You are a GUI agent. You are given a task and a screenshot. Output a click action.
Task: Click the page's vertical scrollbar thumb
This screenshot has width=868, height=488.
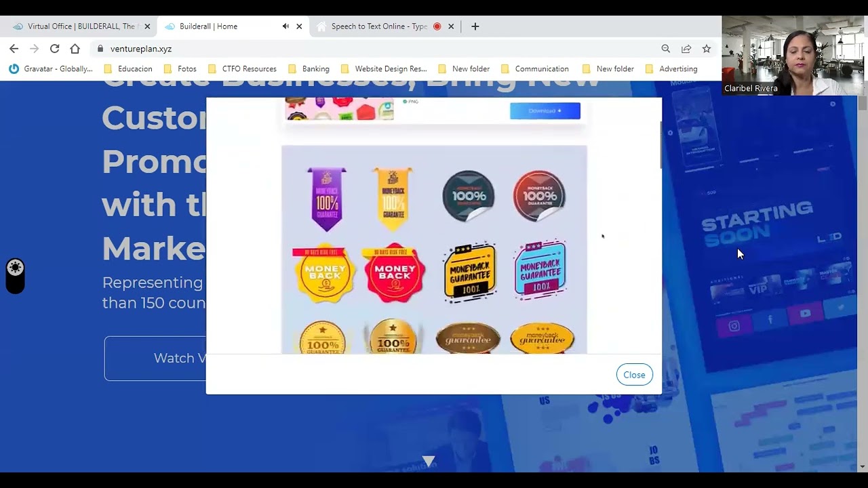point(863,103)
